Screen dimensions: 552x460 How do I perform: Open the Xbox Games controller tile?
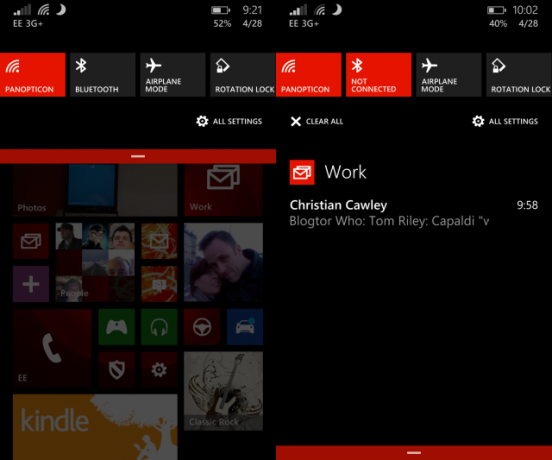[117, 327]
